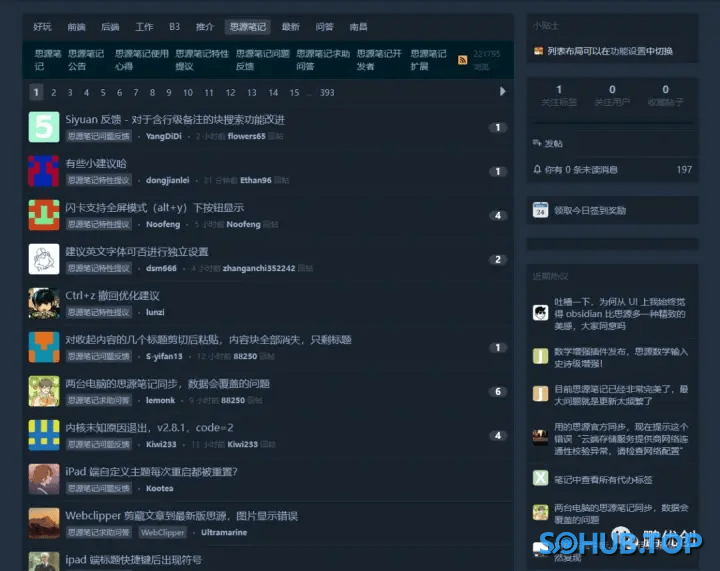Click the notification bell icon

coord(537,169)
